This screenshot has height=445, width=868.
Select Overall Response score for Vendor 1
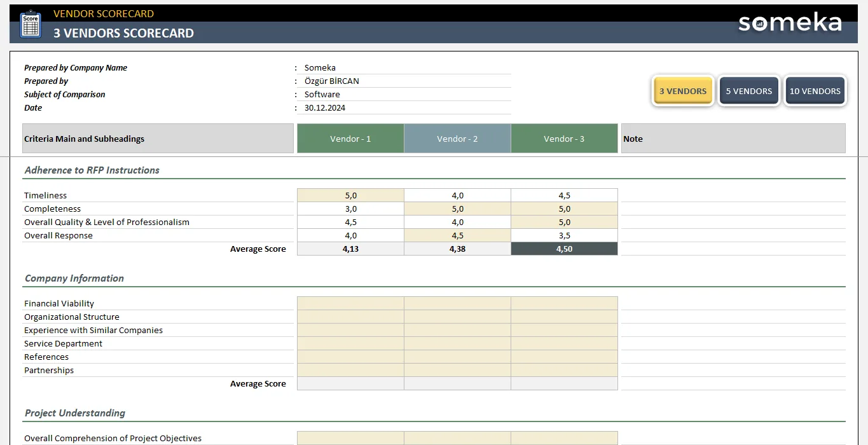(350, 235)
